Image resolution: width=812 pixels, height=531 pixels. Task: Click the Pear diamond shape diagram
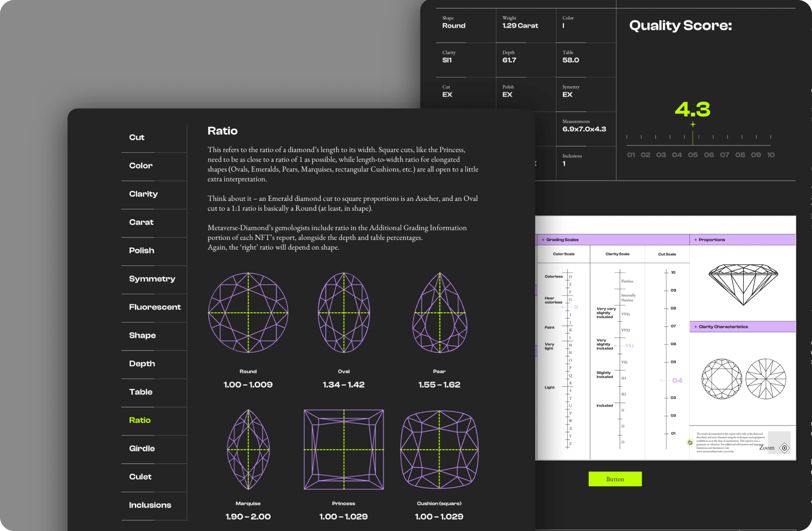pyautogui.click(x=439, y=312)
